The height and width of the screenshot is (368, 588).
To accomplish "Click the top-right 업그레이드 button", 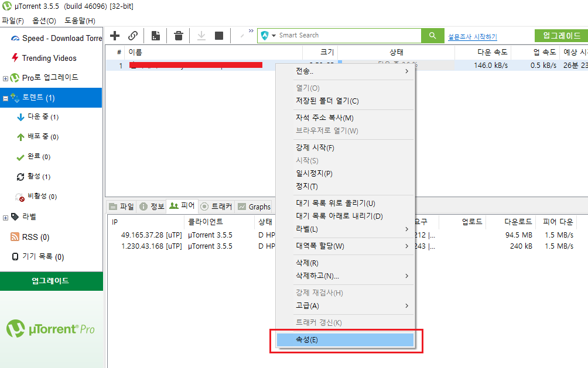I will pos(562,36).
